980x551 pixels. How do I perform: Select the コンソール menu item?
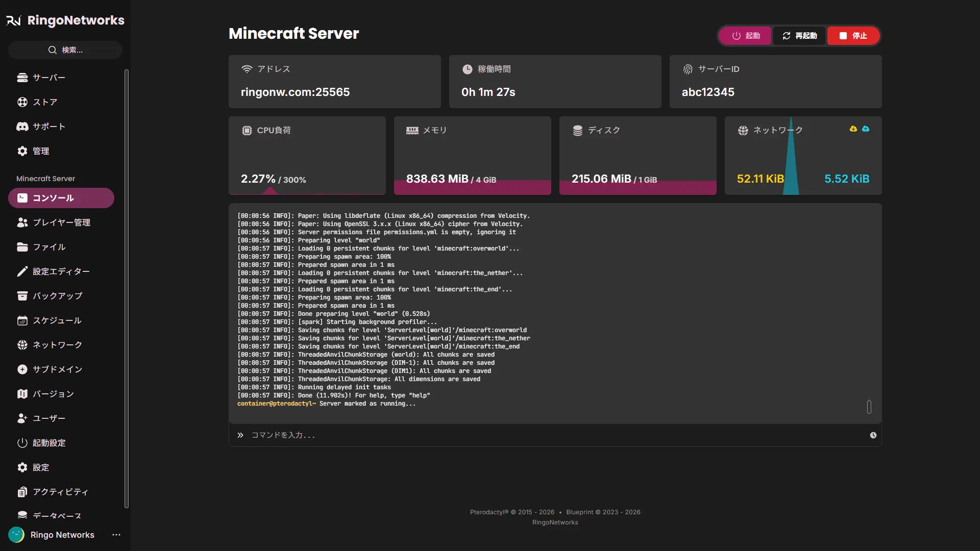tap(61, 198)
